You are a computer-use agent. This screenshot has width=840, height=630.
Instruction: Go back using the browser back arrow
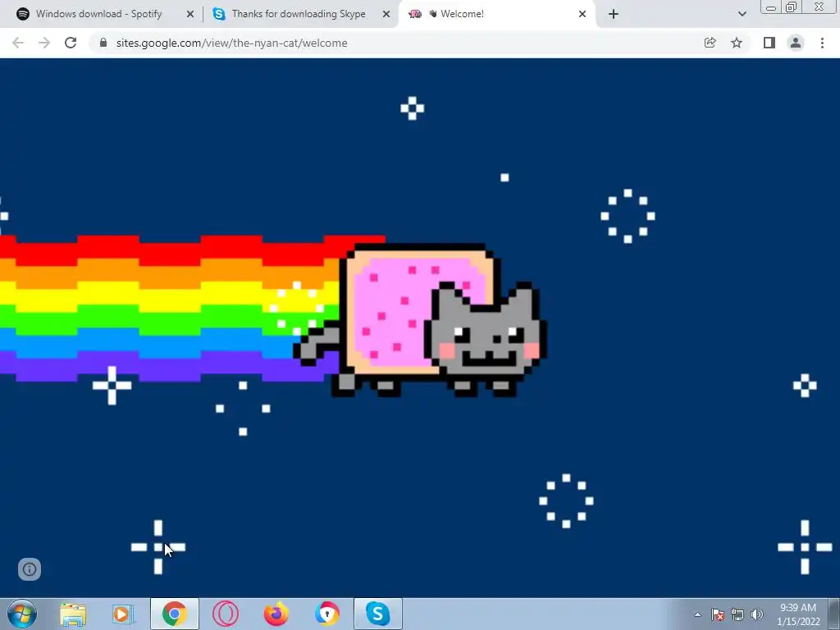coord(18,43)
